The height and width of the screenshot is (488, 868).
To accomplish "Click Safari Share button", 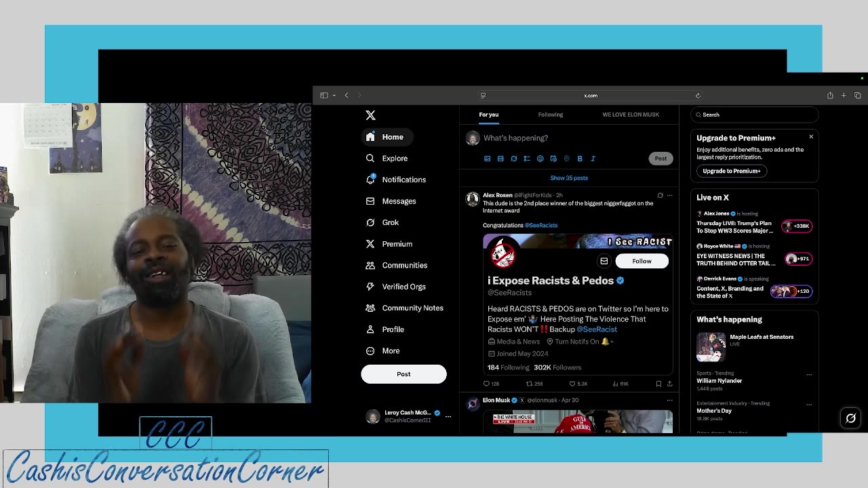I will coord(830,96).
